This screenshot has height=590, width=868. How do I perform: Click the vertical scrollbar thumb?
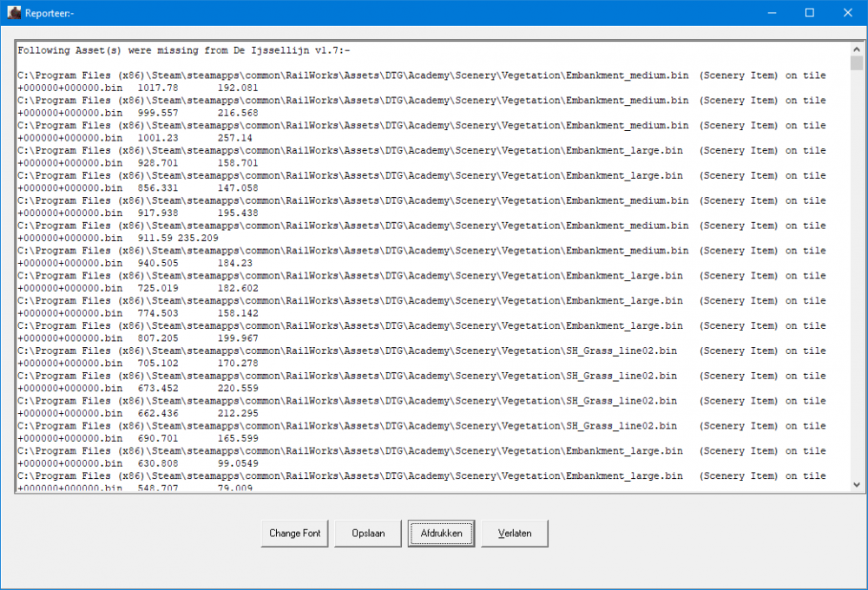tap(857, 64)
